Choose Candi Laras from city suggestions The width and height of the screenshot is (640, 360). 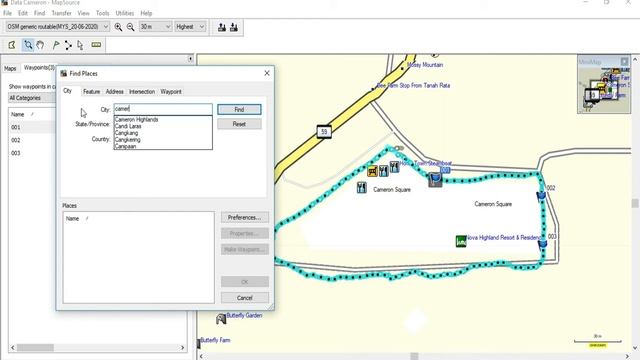tap(128, 126)
